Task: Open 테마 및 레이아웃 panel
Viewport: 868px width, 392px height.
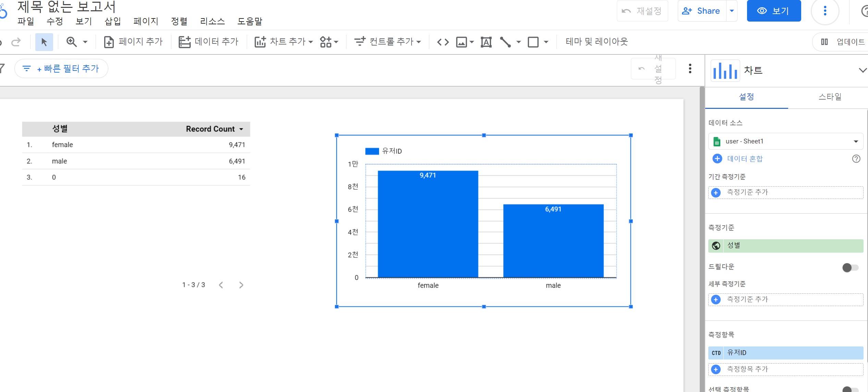Action: coord(597,42)
